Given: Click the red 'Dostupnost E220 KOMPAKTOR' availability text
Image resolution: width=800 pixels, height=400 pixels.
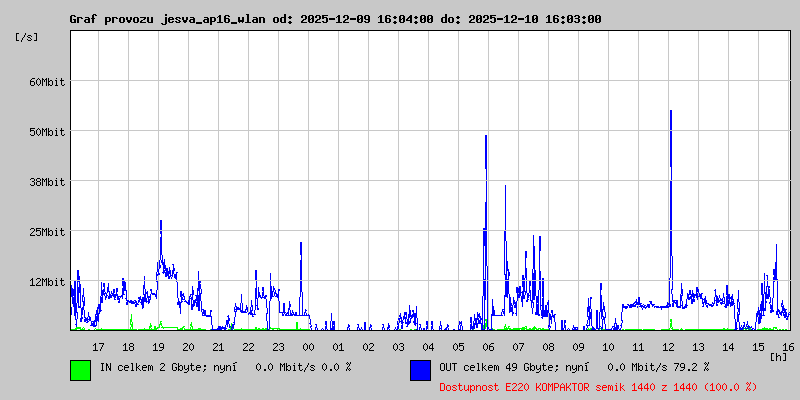Looking at the screenshot, I should pos(598,386).
